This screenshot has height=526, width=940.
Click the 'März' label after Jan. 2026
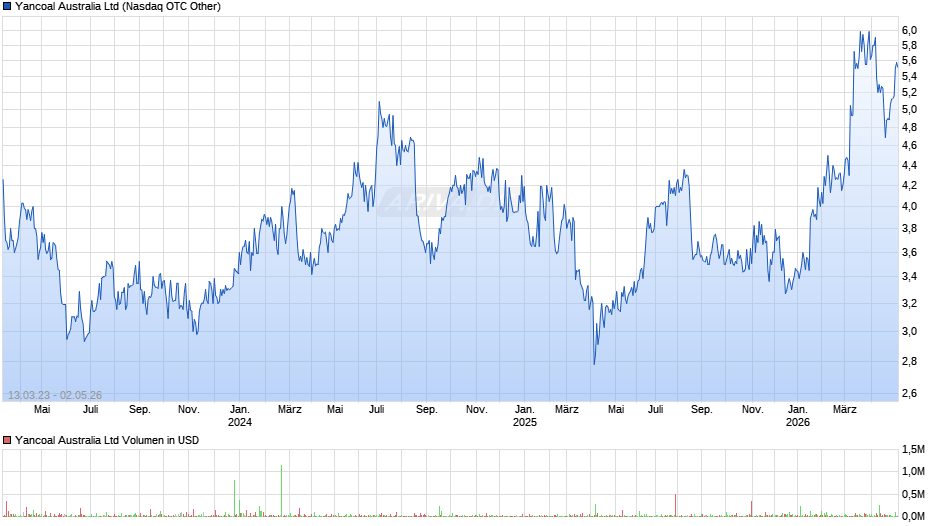(x=845, y=410)
